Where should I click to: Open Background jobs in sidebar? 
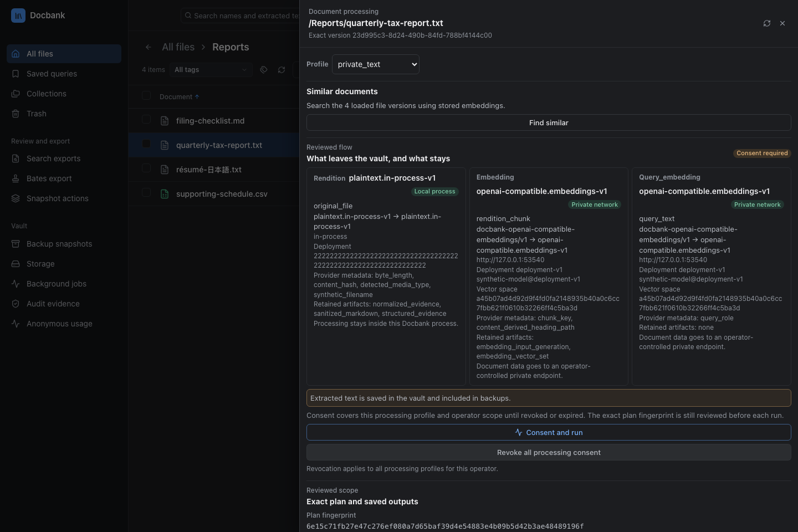[64, 284]
